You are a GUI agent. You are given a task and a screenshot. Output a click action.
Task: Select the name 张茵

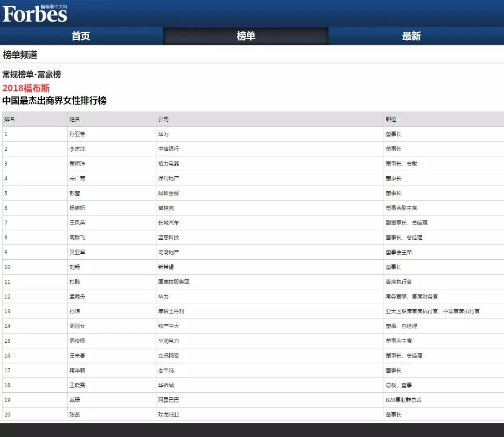tap(75, 415)
